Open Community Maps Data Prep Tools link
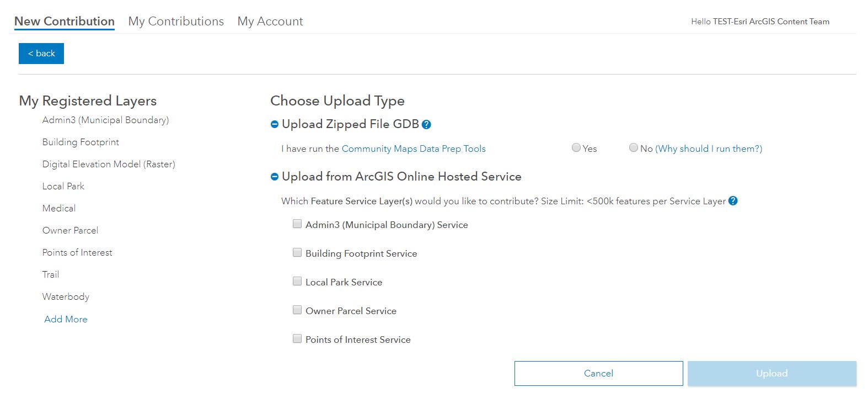 (414, 149)
